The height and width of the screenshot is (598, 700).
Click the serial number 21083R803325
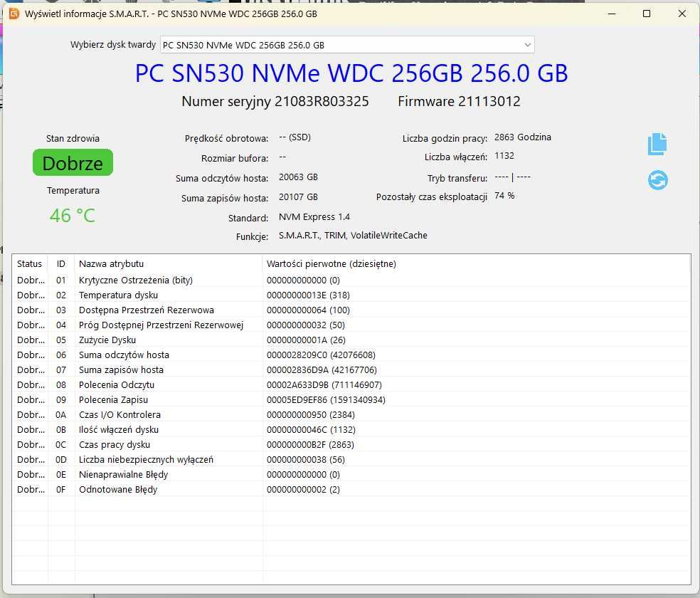click(x=322, y=101)
